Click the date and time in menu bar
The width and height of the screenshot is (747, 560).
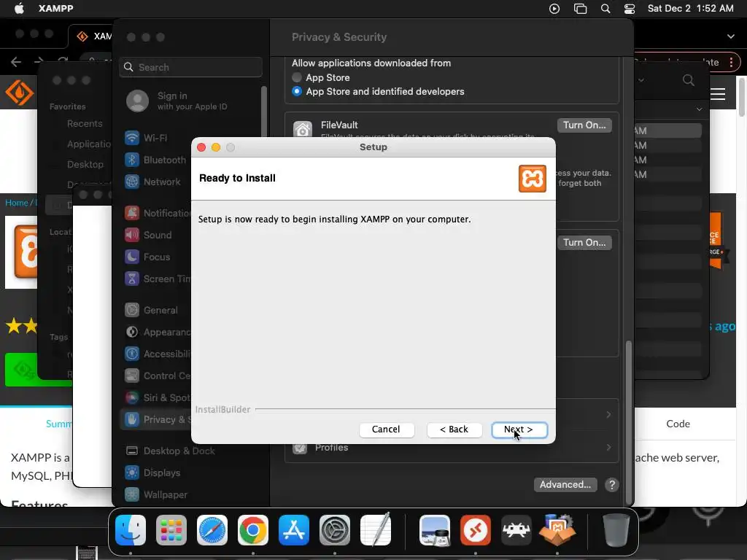point(690,9)
